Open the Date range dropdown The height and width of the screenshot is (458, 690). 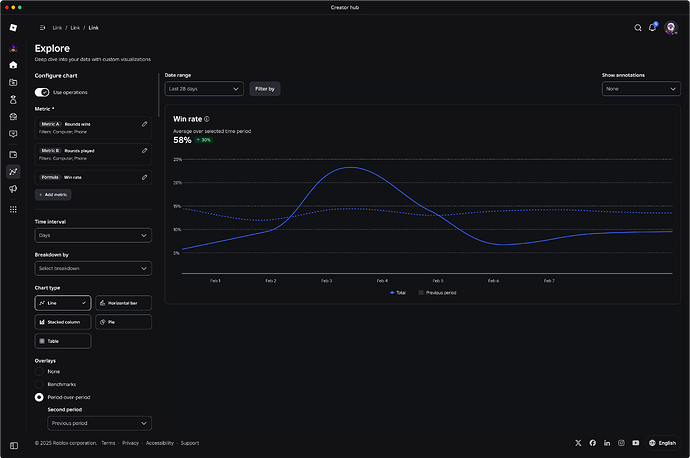204,89
